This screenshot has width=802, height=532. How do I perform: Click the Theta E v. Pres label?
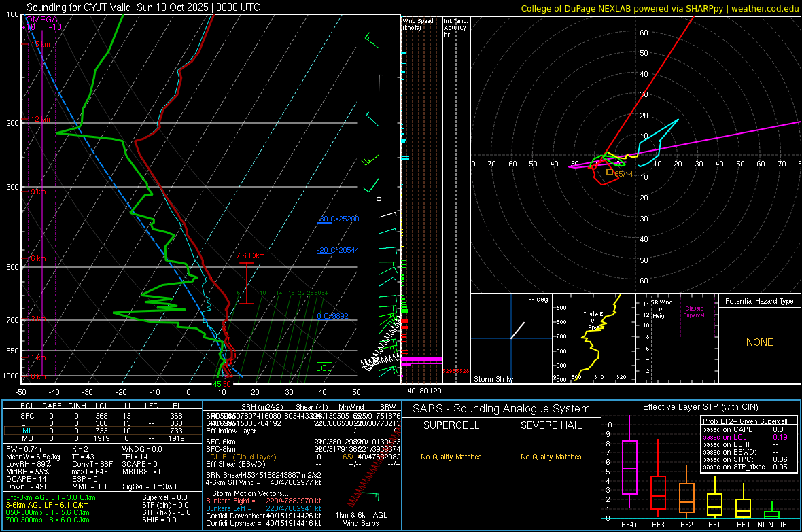(x=593, y=320)
